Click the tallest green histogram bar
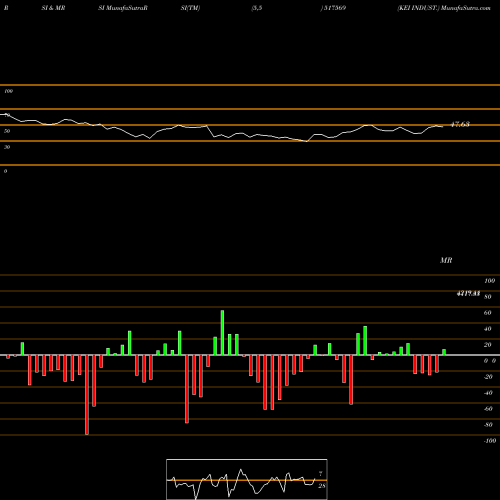500x500 pixels. 222,332
